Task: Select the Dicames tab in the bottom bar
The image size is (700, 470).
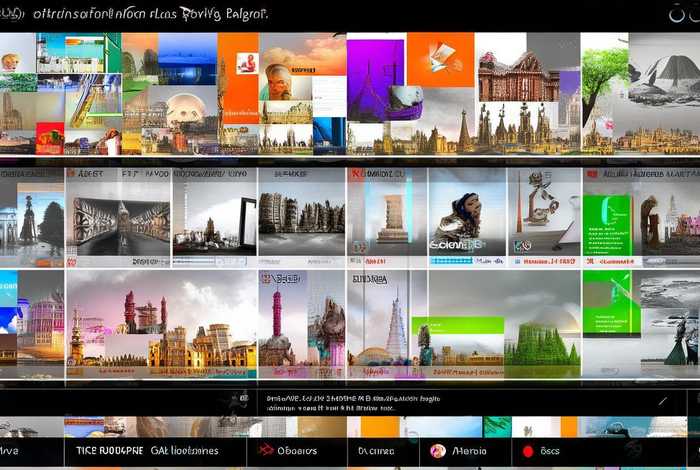Action: (377, 451)
